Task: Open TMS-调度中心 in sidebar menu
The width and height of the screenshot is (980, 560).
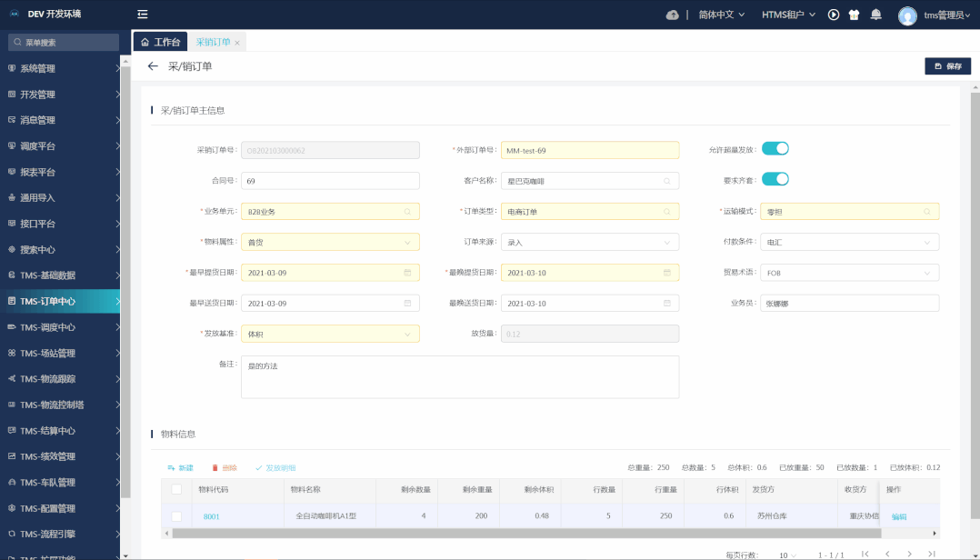Action: 60,327
